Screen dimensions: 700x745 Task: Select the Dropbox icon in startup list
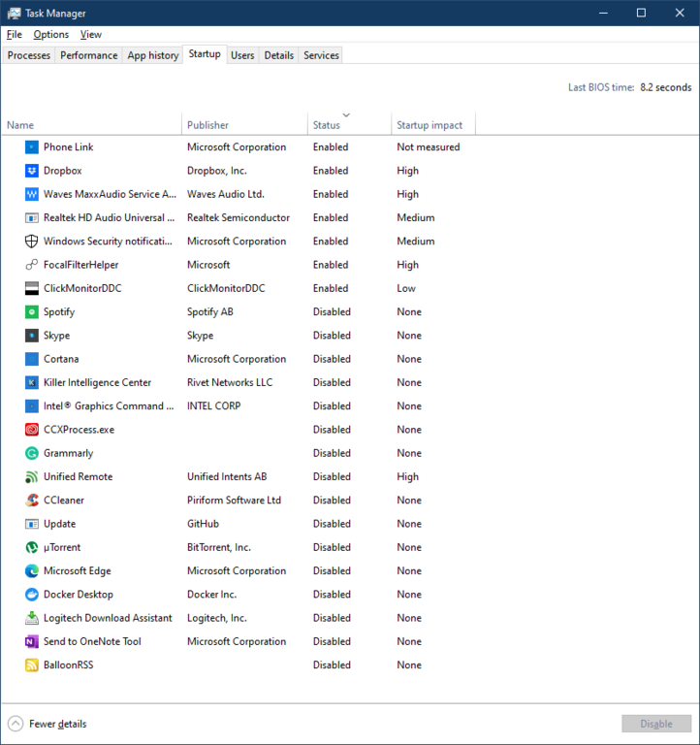coord(31,171)
